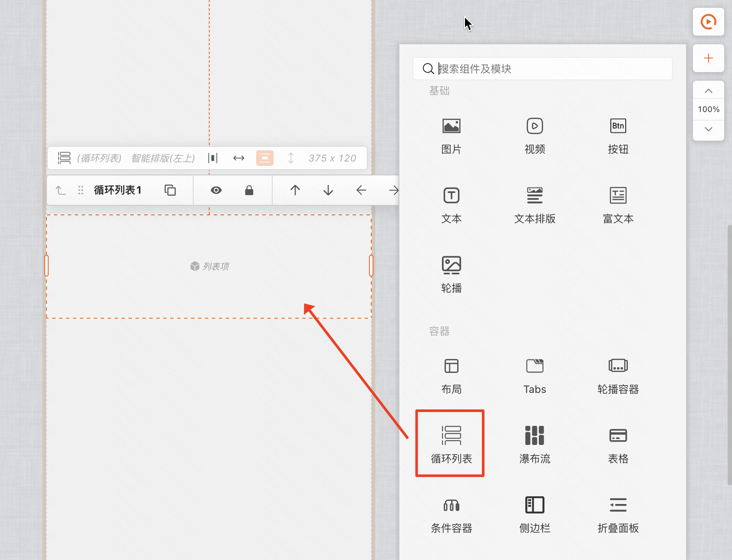The width and height of the screenshot is (732, 560).
Task: Move 循环列表1 up with arrow
Action: tap(295, 190)
